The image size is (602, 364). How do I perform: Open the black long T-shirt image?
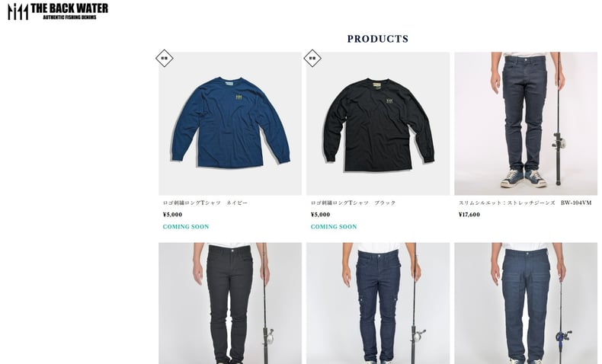[378, 123]
